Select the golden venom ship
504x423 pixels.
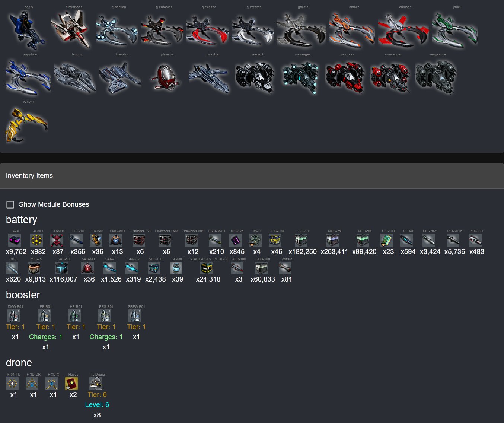(27, 124)
